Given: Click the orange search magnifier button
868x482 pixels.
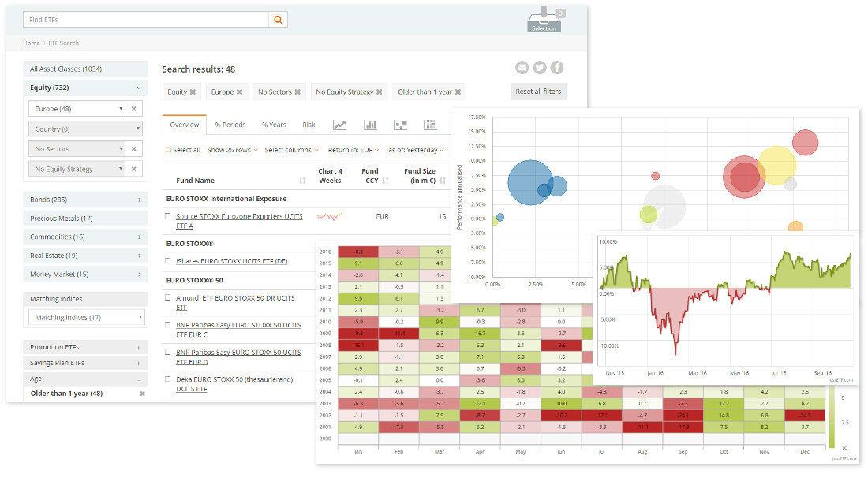Looking at the screenshot, I should 278,20.
